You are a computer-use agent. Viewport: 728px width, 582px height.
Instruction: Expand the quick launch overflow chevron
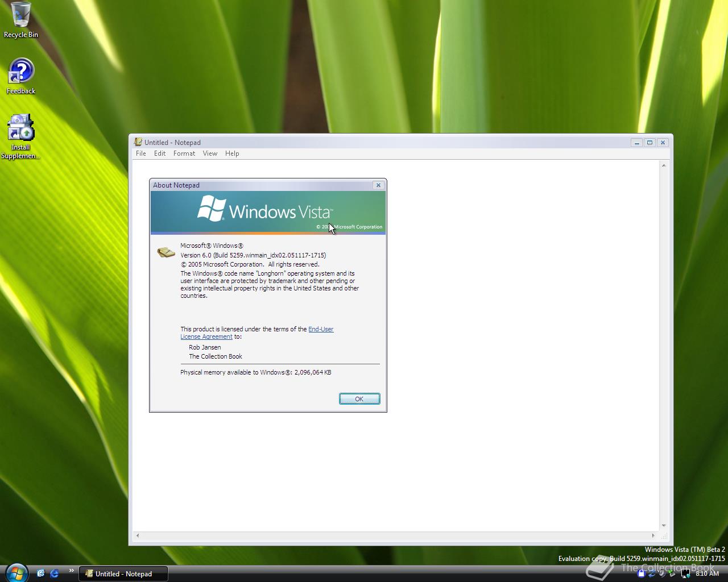71,571
